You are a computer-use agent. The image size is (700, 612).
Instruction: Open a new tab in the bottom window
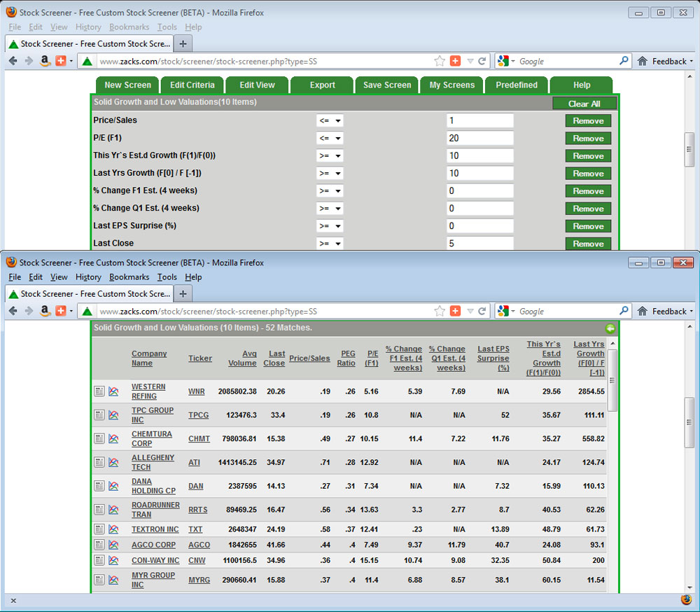coord(183,294)
